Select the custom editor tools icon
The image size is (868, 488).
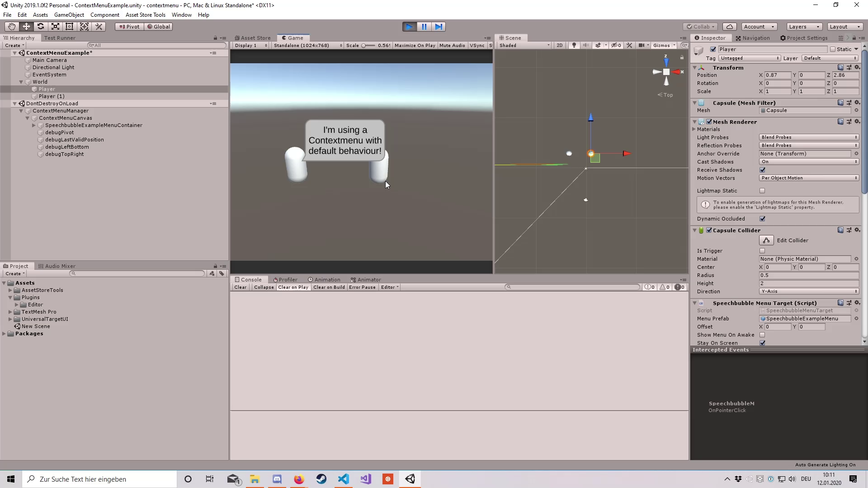[x=99, y=27]
